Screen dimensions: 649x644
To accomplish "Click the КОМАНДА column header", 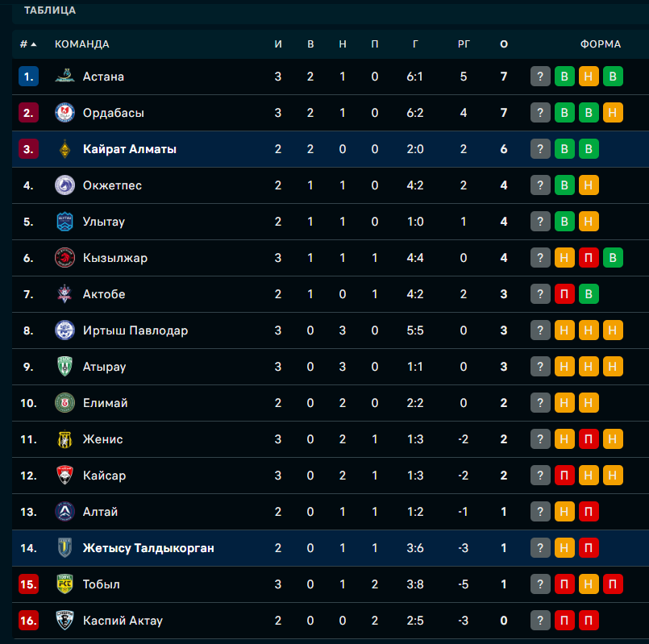I will pos(82,44).
